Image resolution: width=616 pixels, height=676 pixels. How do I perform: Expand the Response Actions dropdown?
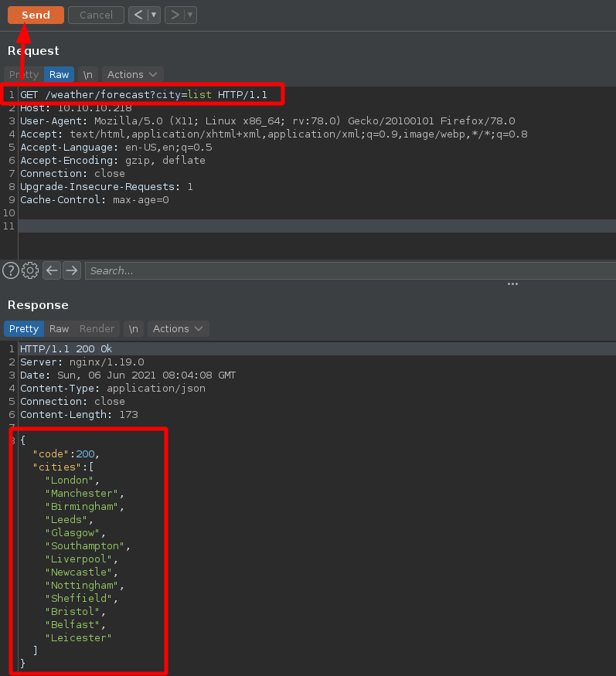[x=178, y=328]
